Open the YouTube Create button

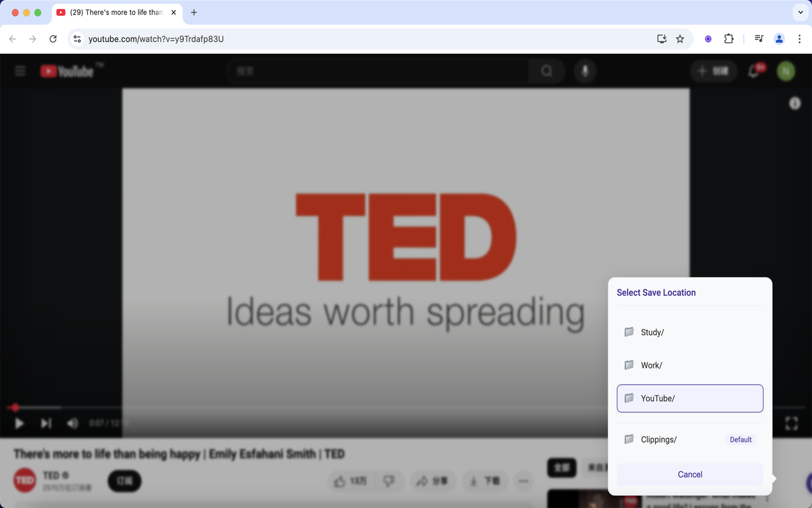pyautogui.click(x=713, y=71)
